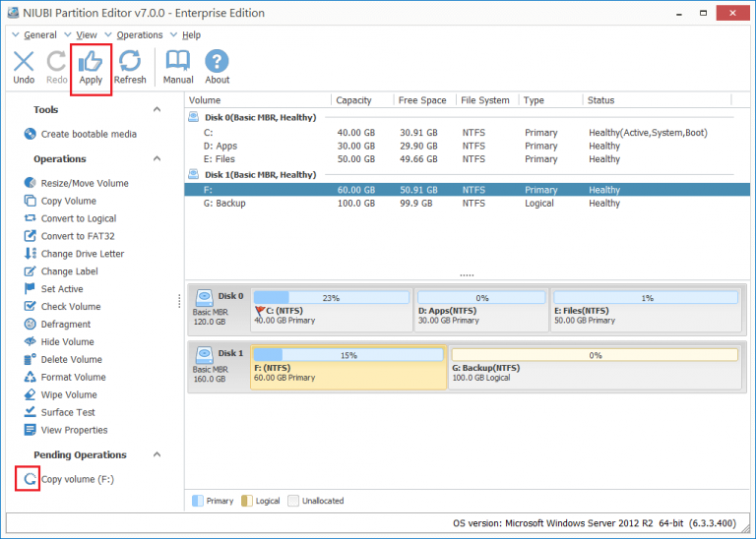Select the C: volume row
This screenshot has height=539, width=756.
point(467,133)
